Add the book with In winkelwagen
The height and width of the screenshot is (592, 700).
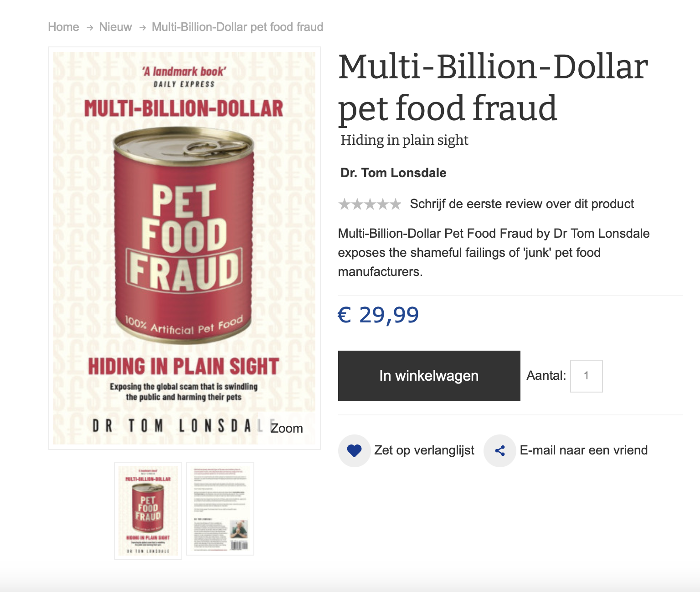[429, 376]
